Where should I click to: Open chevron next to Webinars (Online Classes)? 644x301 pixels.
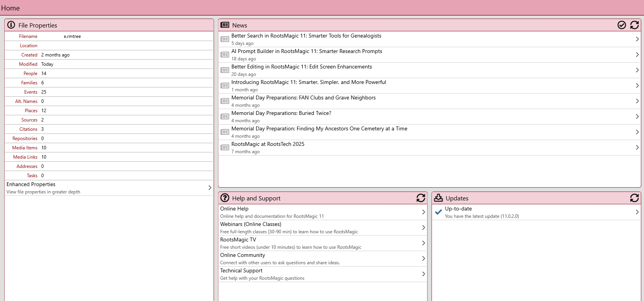[x=424, y=227]
